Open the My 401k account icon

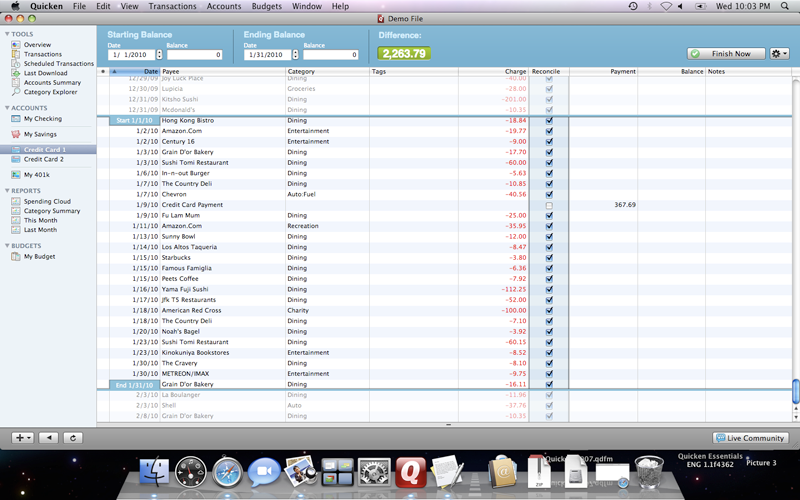click(16, 174)
